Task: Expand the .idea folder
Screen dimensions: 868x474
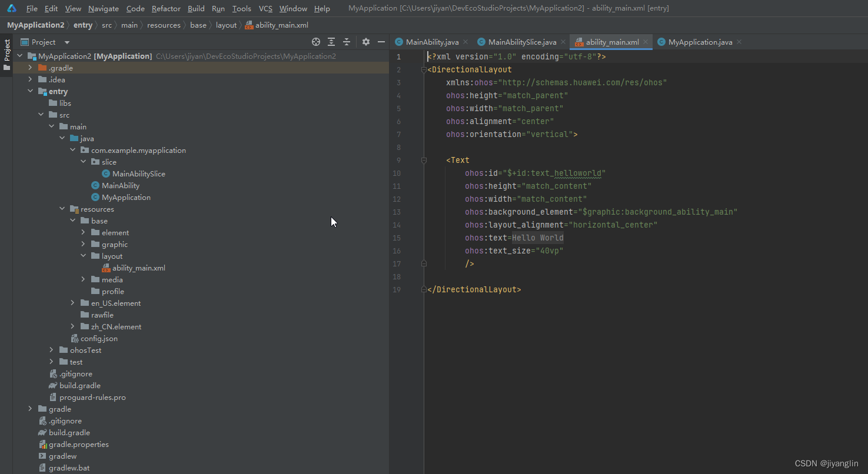Action: coord(30,79)
